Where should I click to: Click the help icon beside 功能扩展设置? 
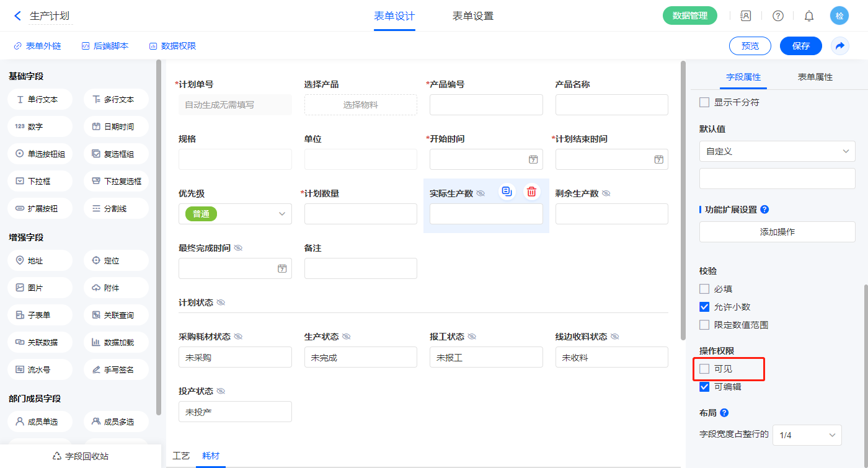764,210
